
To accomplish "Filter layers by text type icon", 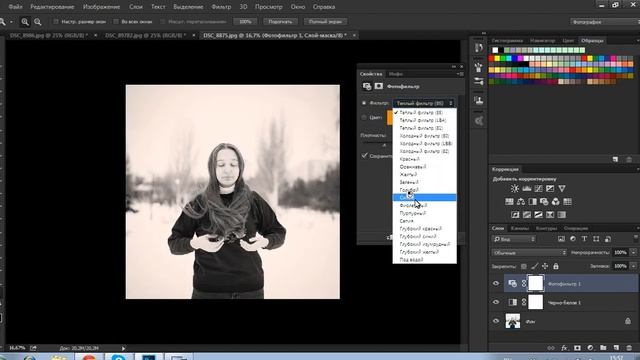I will coord(584,239).
